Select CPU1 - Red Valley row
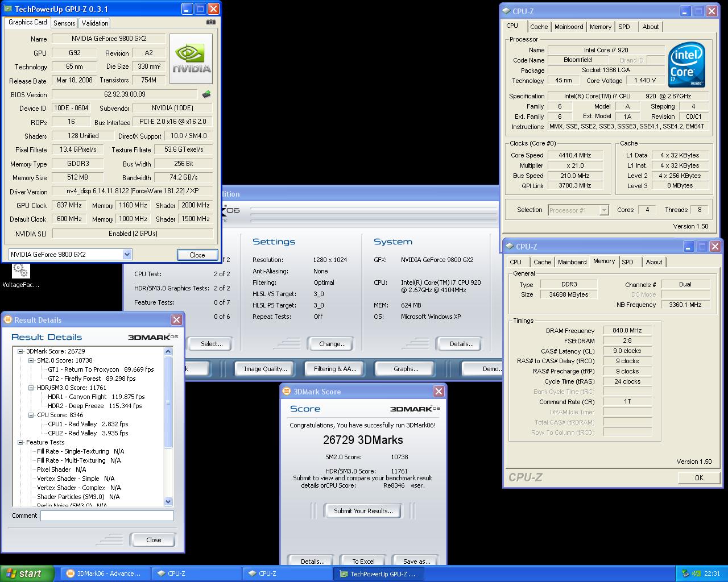The width and height of the screenshot is (728, 582). pos(88,424)
